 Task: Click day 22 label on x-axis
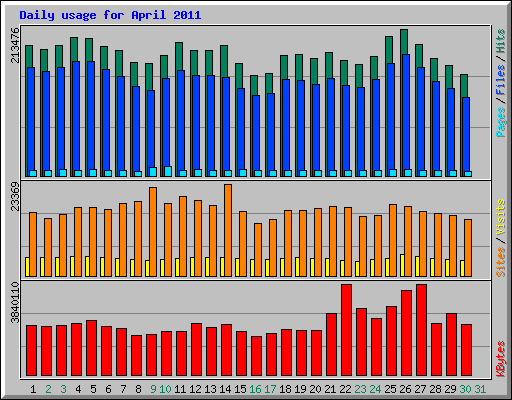345,389
